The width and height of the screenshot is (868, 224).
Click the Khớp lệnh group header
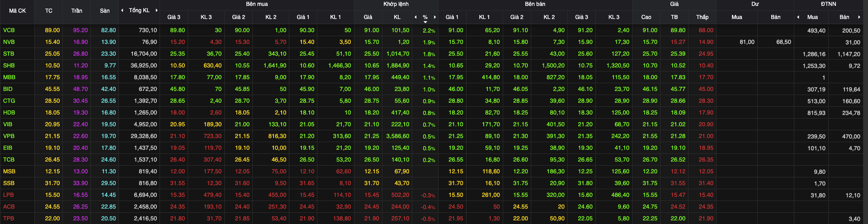pos(396,4)
